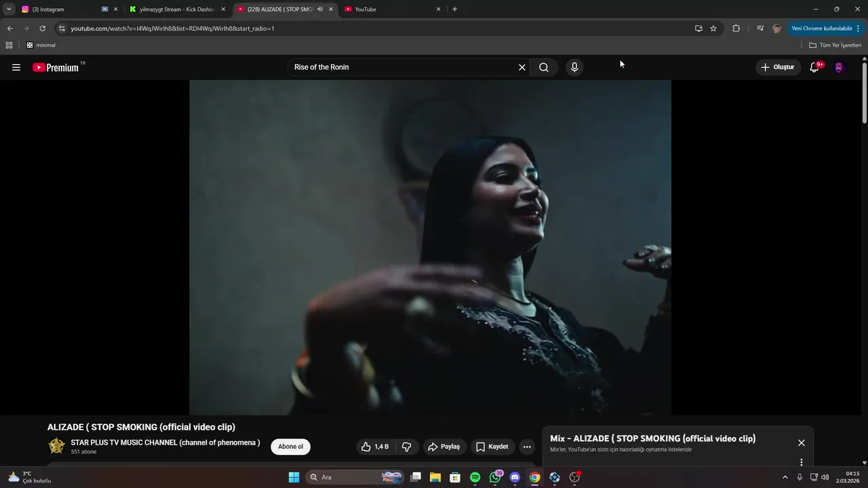Viewport: 868px width, 488px height.
Task: Open the YouTube account avatar menu
Action: (840, 67)
